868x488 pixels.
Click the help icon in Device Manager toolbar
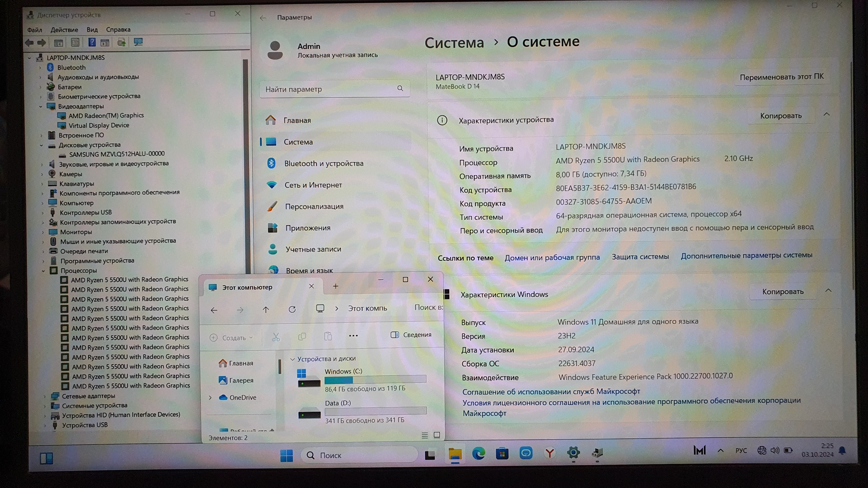pos(92,42)
